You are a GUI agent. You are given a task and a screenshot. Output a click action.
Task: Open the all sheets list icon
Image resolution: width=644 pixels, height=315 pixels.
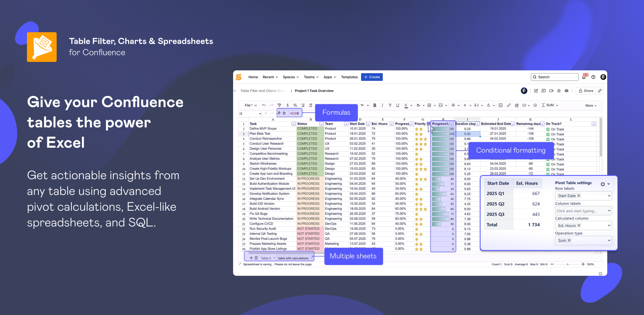256,258
